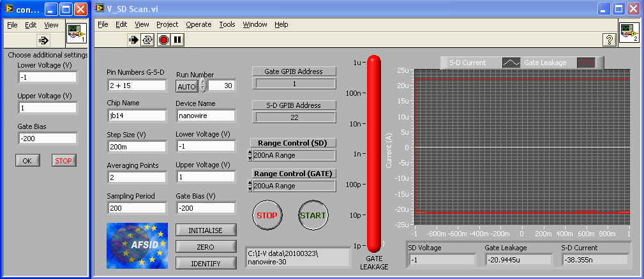644x279 pixels.
Task: Click the ZERO button
Action: click(x=206, y=247)
